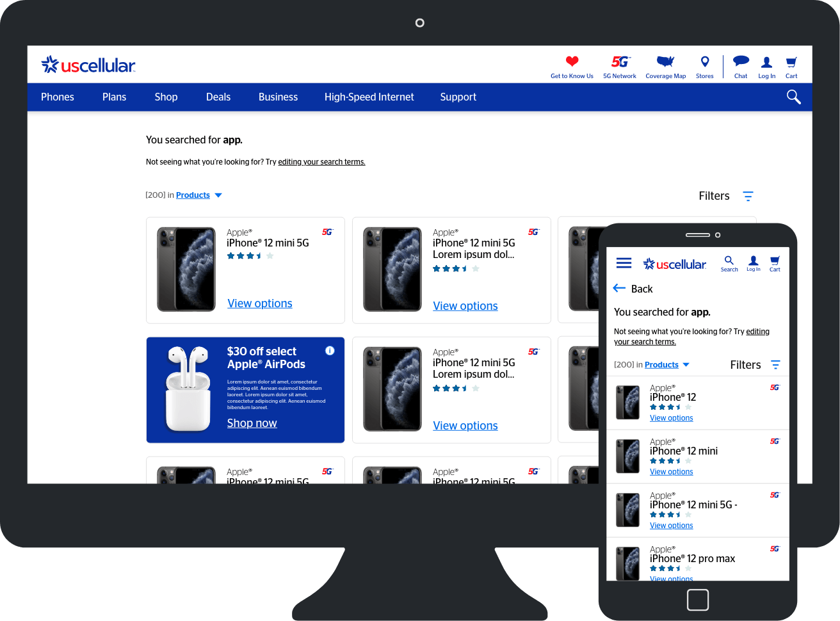
Task: Start a Chat from desktop header
Action: [x=741, y=61]
